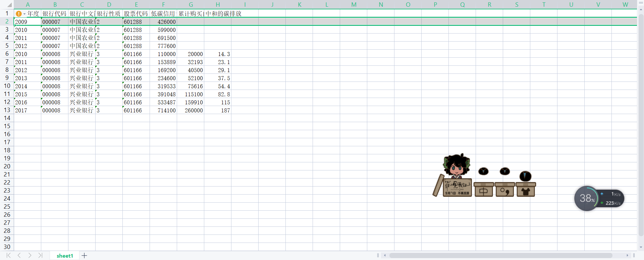The height and width of the screenshot is (260, 644).
Task: Click the horizontal scrollbar's left arrow
Action: click(385, 256)
